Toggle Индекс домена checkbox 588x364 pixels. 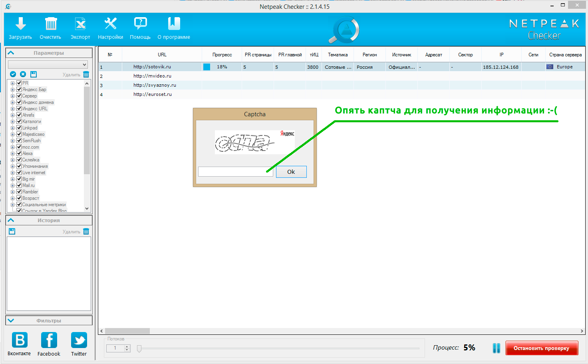pyautogui.click(x=19, y=102)
